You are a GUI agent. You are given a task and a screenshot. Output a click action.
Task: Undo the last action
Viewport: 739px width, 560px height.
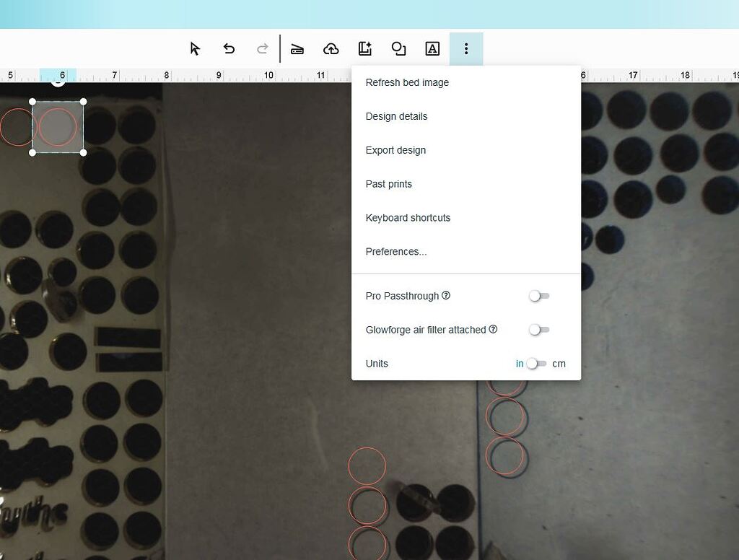coord(229,48)
